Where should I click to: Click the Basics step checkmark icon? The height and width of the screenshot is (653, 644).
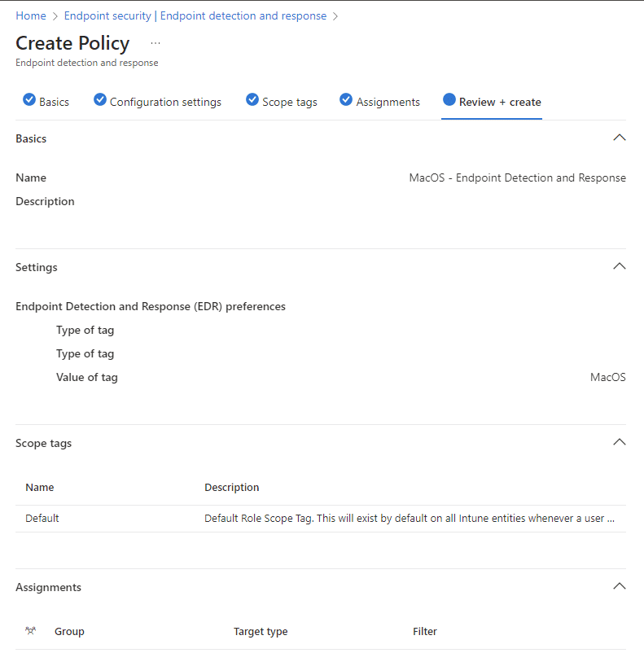coord(29,100)
